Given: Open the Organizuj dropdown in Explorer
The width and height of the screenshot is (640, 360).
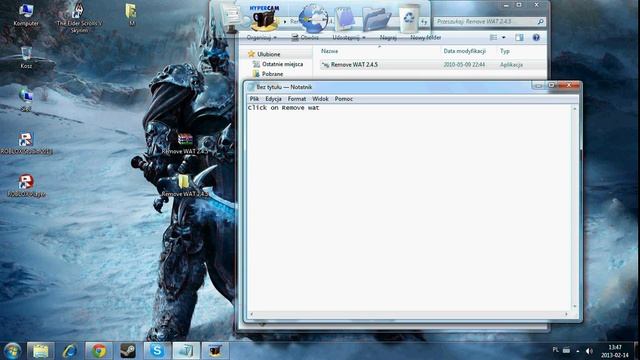Looking at the screenshot, I should [262, 38].
